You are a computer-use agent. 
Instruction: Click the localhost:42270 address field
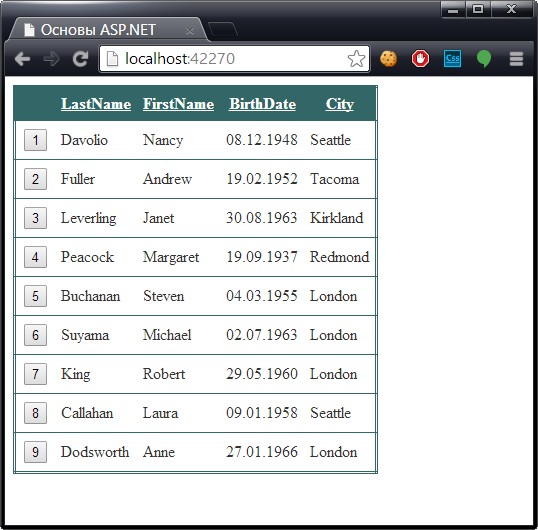[x=234, y=59]
